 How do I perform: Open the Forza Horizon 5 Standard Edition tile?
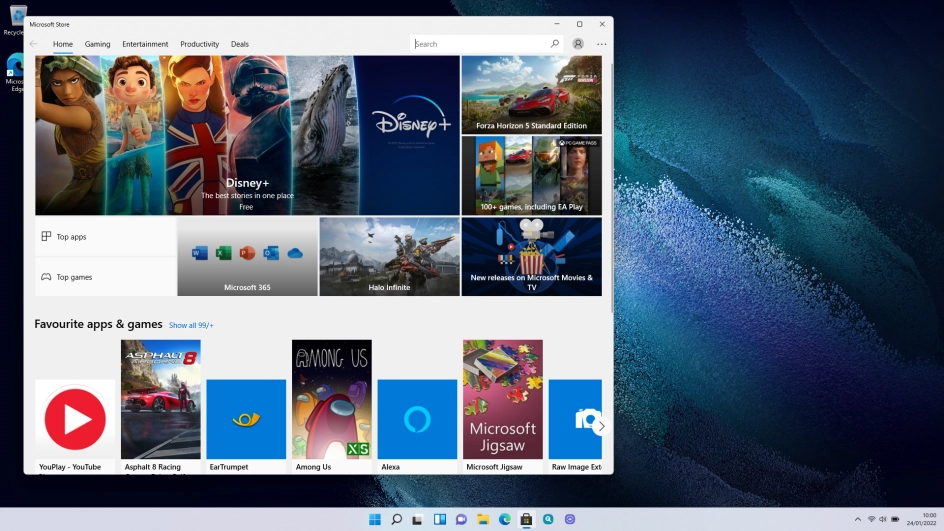531,95
